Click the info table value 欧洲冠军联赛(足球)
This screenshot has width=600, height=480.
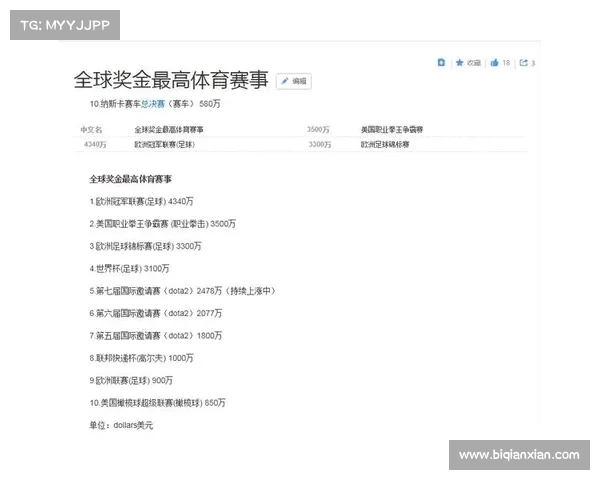click(165, 144)
